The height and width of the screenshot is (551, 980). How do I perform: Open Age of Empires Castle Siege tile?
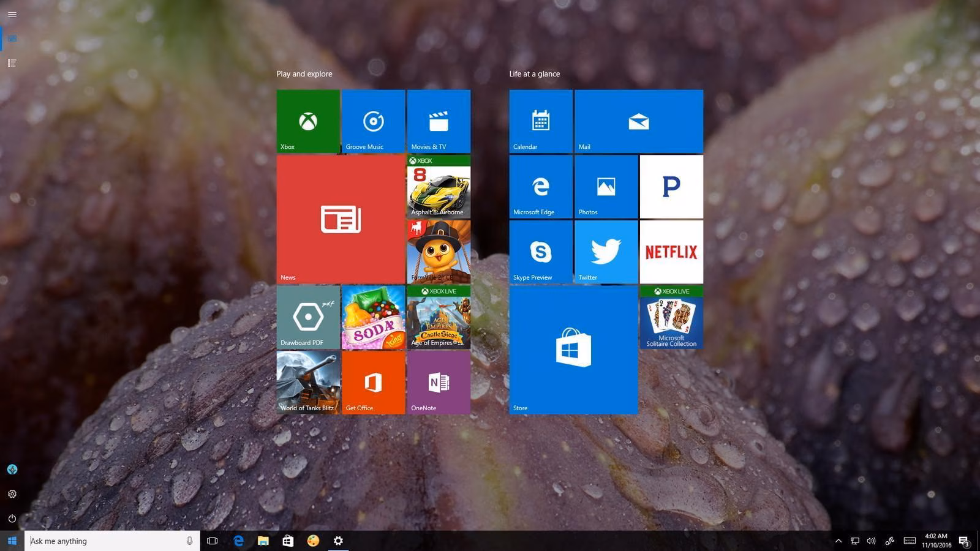tap(439, 317)
